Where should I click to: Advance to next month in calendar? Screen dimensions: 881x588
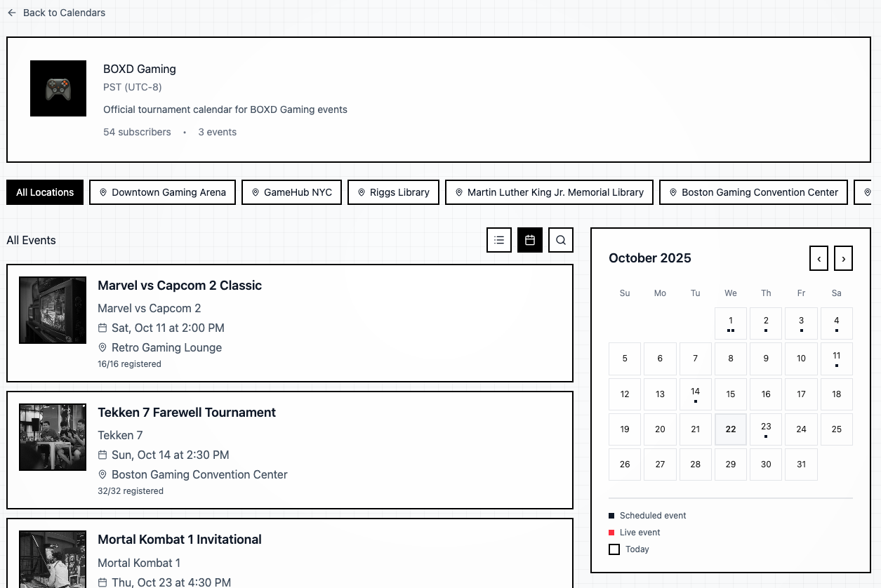pos(843,258)
